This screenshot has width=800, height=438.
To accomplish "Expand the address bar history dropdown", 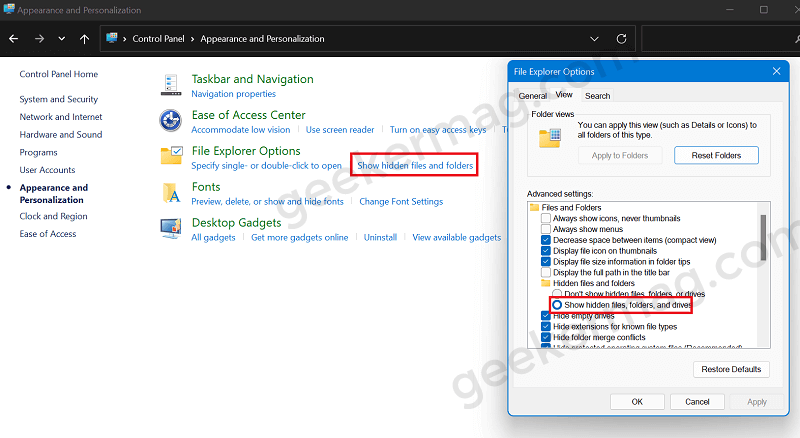I will pos(594,39).
